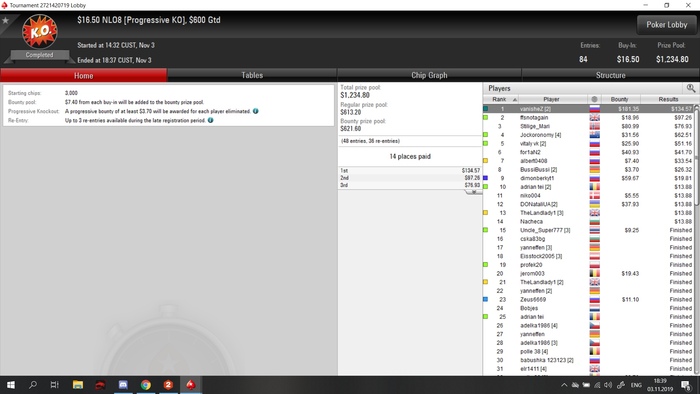Expand the payouts list below 3rd place
Image resolution: width=700 pixels, height=394 pixels.
pyautogui.click(x=473, y=192)
